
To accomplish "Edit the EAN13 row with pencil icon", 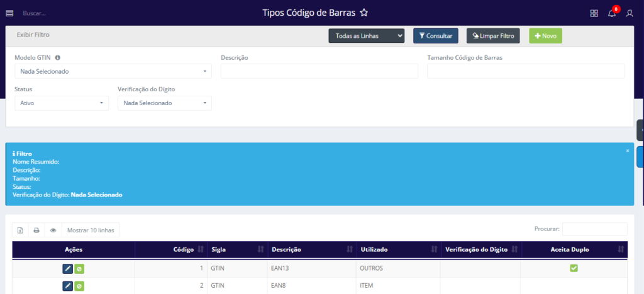I will coord(68,269).
